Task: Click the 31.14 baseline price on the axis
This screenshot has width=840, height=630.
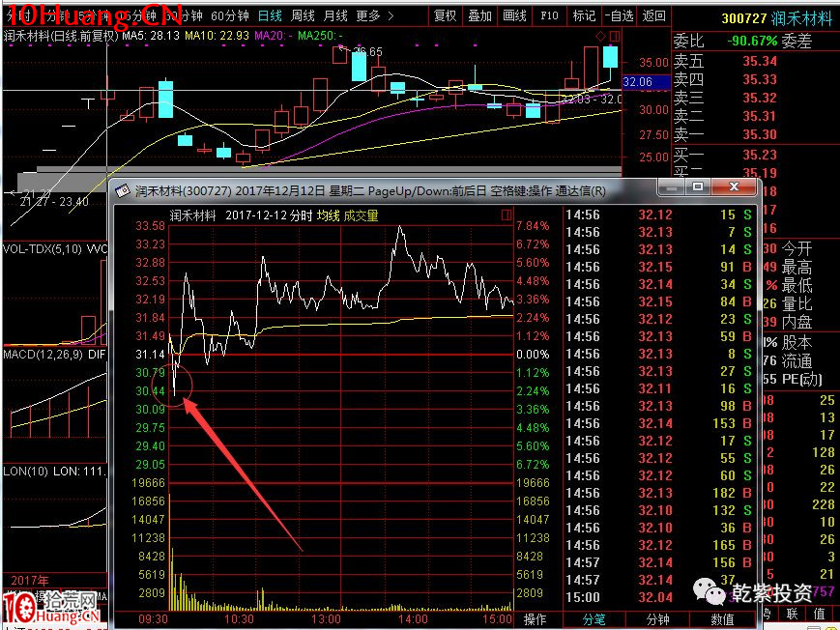Action: 151,354
